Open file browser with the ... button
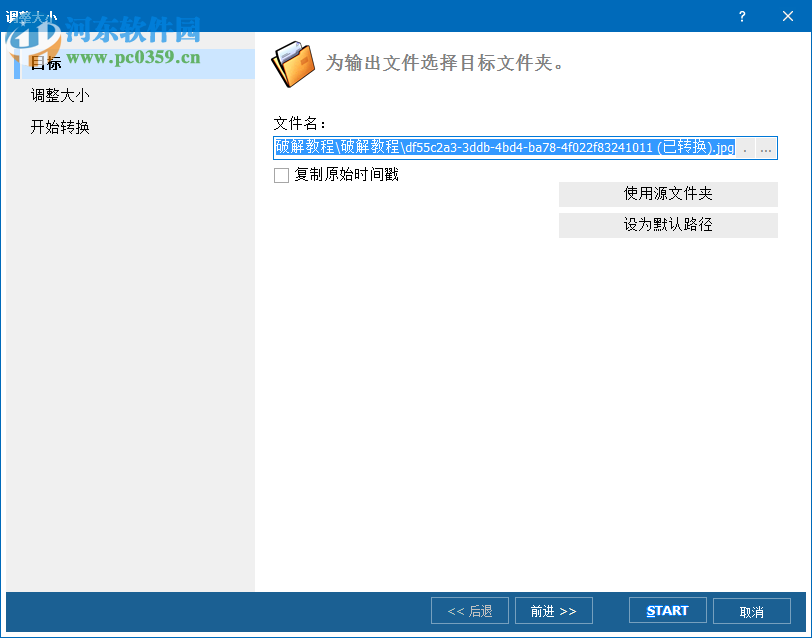This screenshot has height=638, width=812. pos(765,147)
